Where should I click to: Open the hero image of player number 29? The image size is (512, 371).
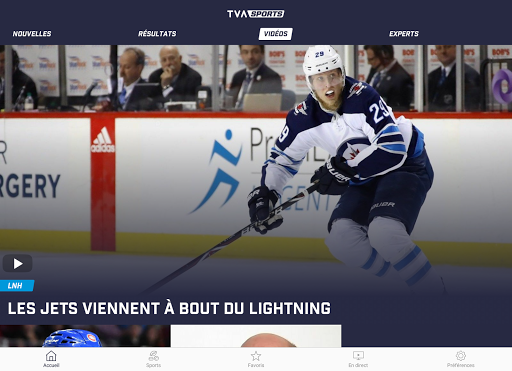click(x=256, y=167)
